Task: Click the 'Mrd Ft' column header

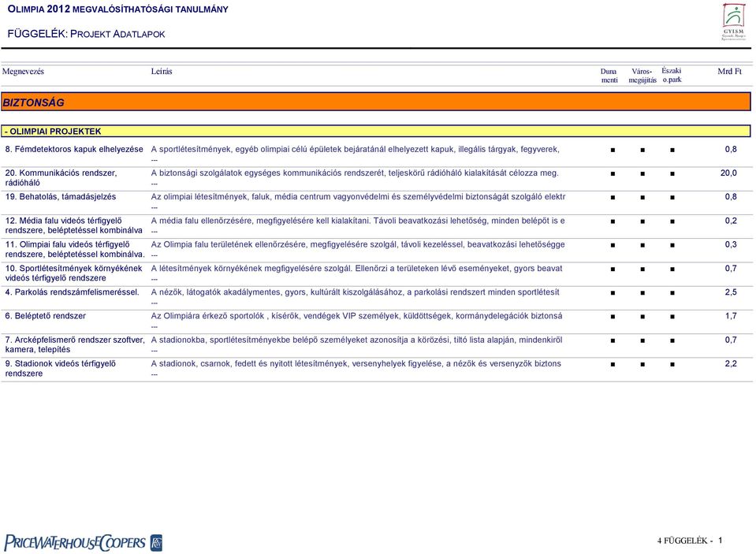Action: pos(729,72)
